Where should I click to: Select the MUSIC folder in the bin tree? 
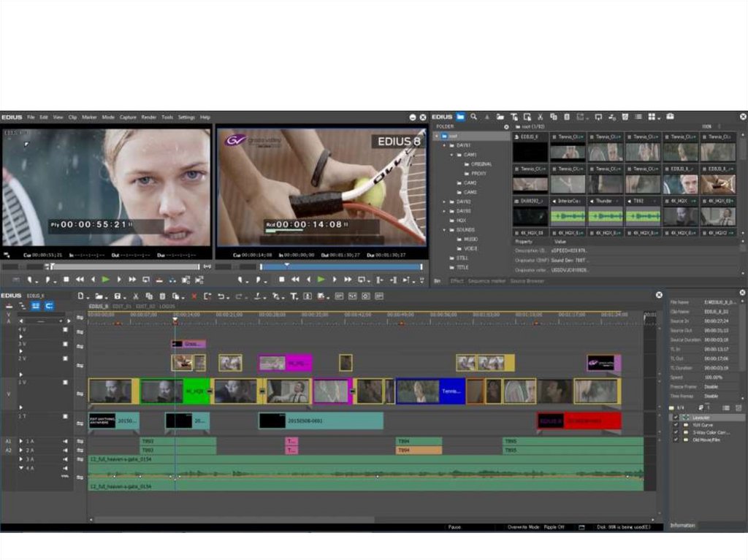coord(470,239)
